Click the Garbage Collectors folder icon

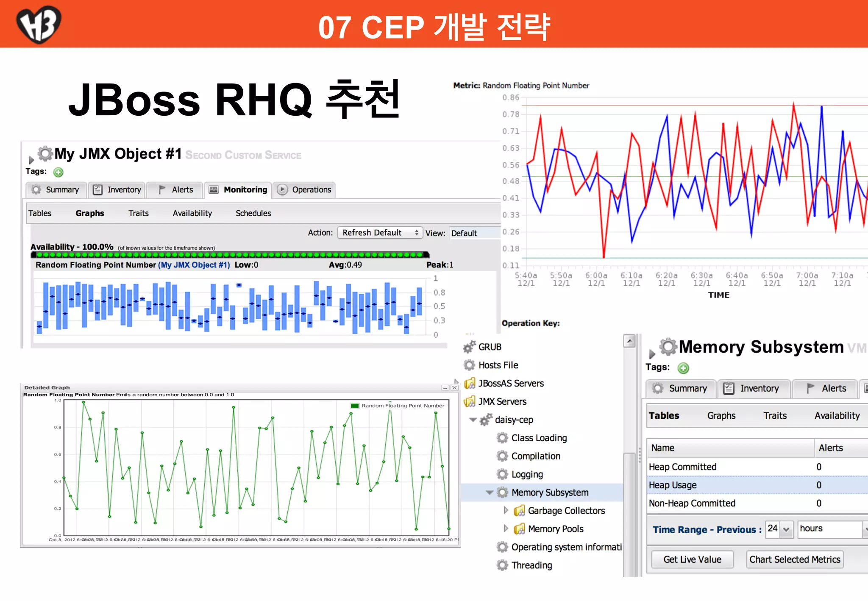(x=519, y=511)
